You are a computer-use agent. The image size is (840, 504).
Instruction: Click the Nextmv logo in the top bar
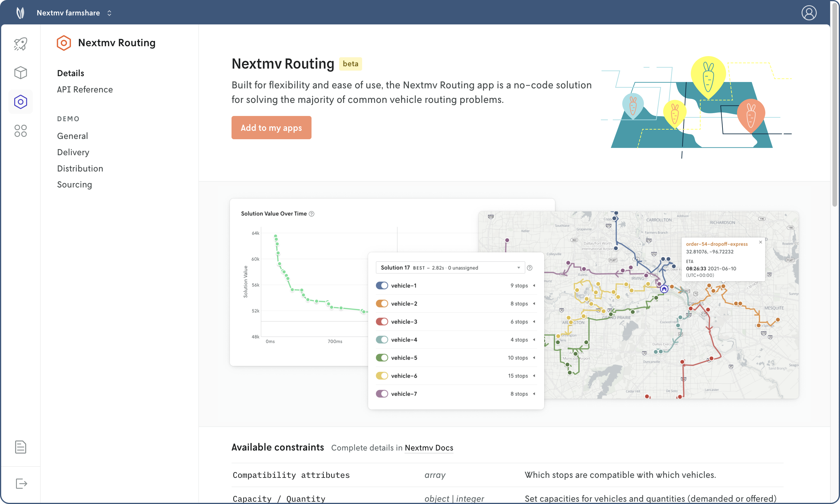point(20,13)
